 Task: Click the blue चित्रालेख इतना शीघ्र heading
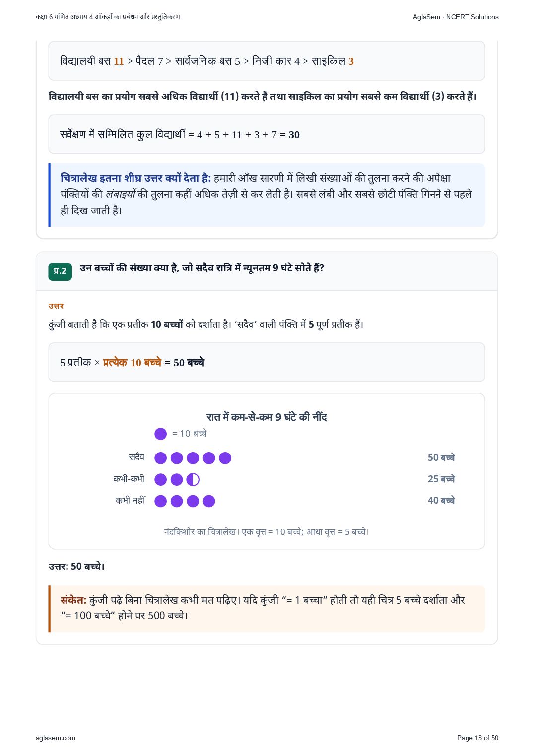pos(135,178)
